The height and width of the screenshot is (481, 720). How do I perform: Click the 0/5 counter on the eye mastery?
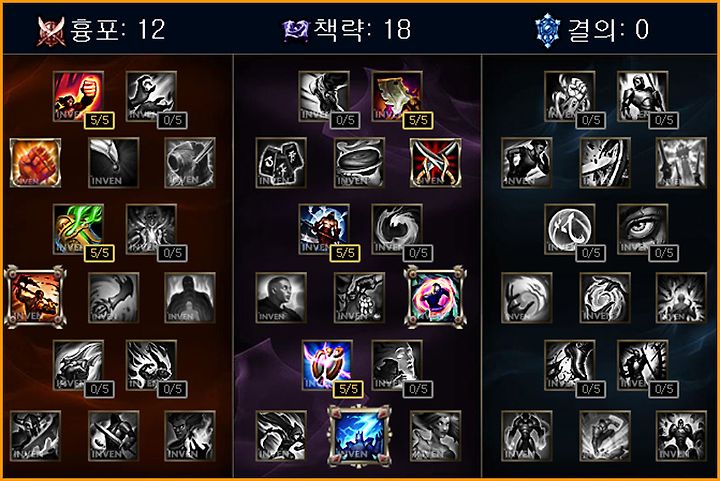click(664, 253)
